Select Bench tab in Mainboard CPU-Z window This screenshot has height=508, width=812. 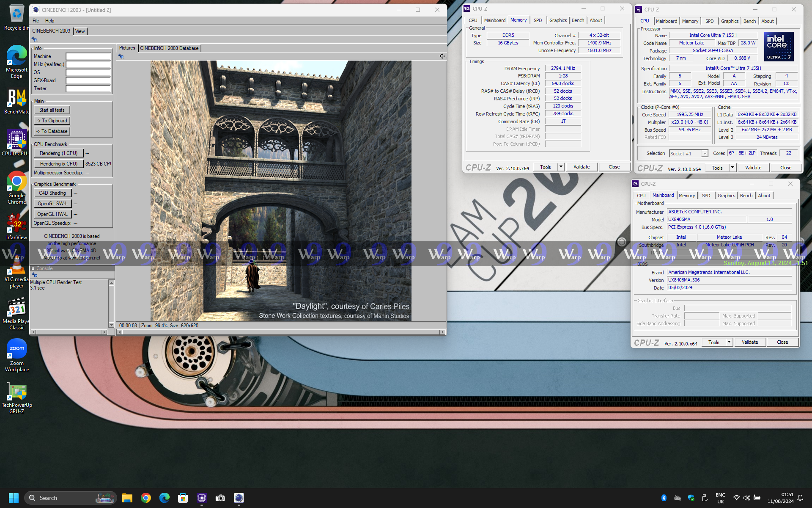tap(746, 196)
